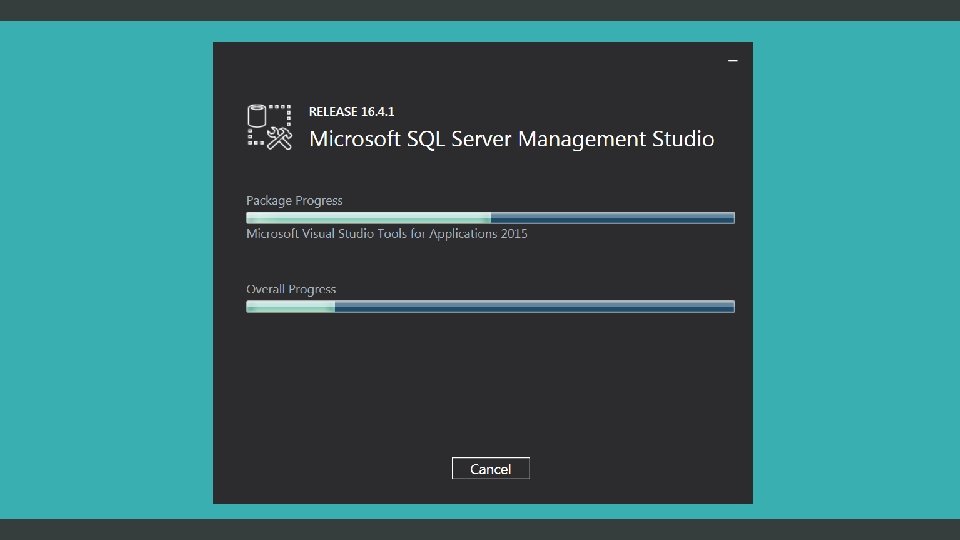Viewport: 960px width, 540px height.
Task: Select the 'RELEASE 16.4.1' version text
Action: [x=351, y=111]
